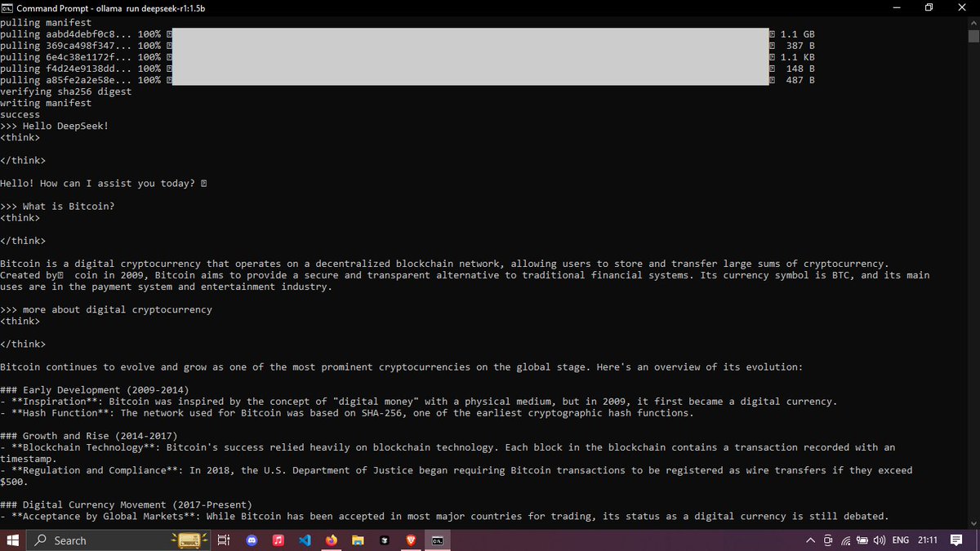Click the vertical scrollbar thumb

point(973,36)
